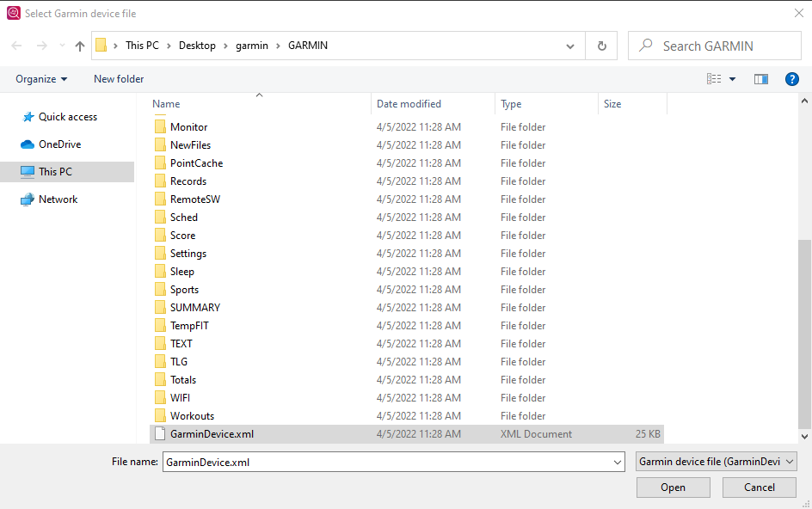Screen dimensions: 812x509
Task: Toggle the preview pane icon
Action: [x=760, y=79]
